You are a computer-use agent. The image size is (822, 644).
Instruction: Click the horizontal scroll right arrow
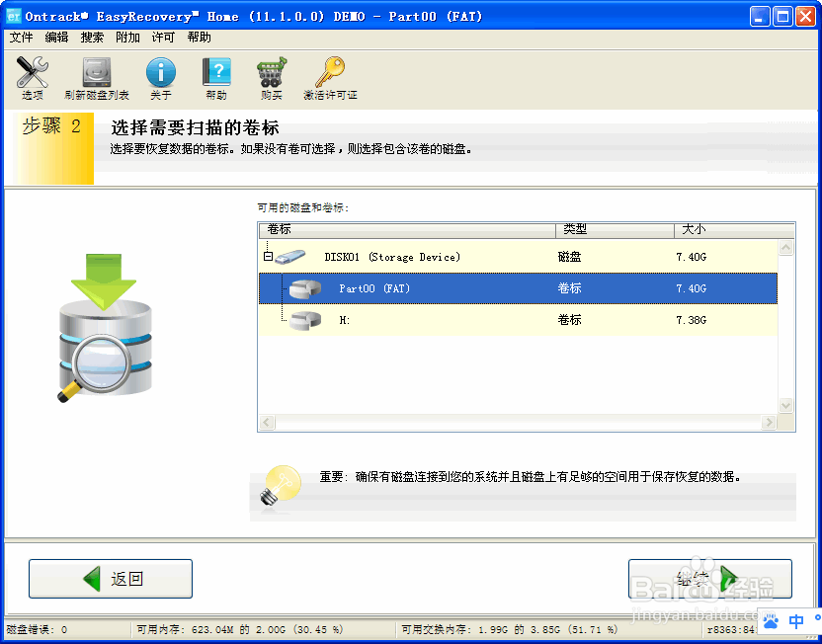[769, 422]
